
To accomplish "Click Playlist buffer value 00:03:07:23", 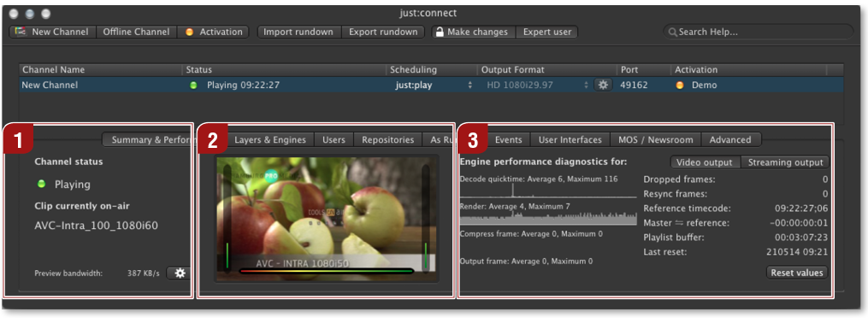I will [x=801, y=238].
